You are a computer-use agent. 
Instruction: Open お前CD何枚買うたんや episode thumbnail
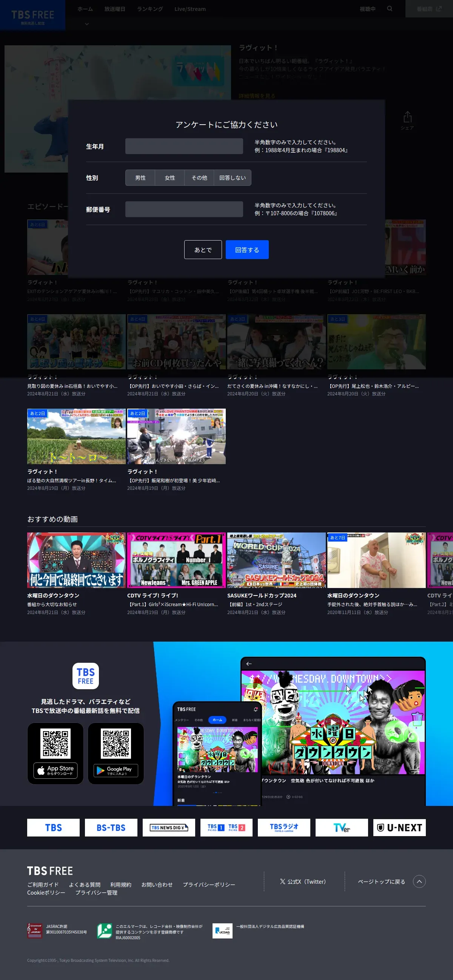pos(177,342)
